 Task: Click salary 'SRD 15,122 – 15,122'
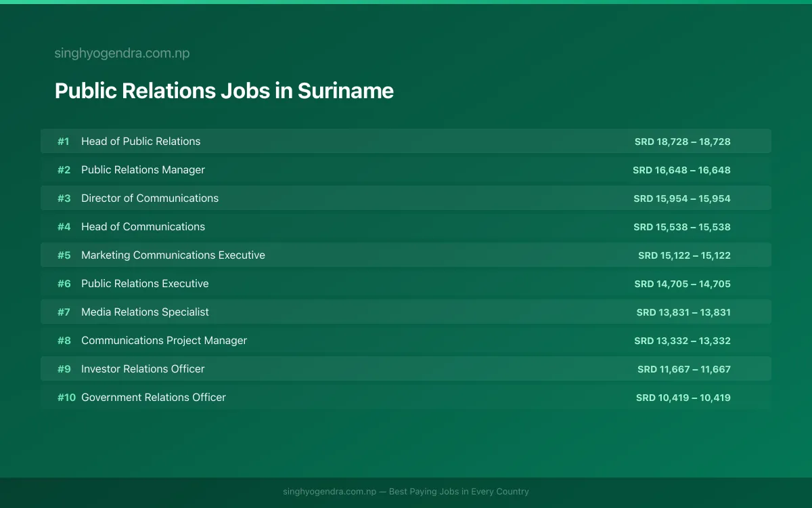tap(684, 255)
